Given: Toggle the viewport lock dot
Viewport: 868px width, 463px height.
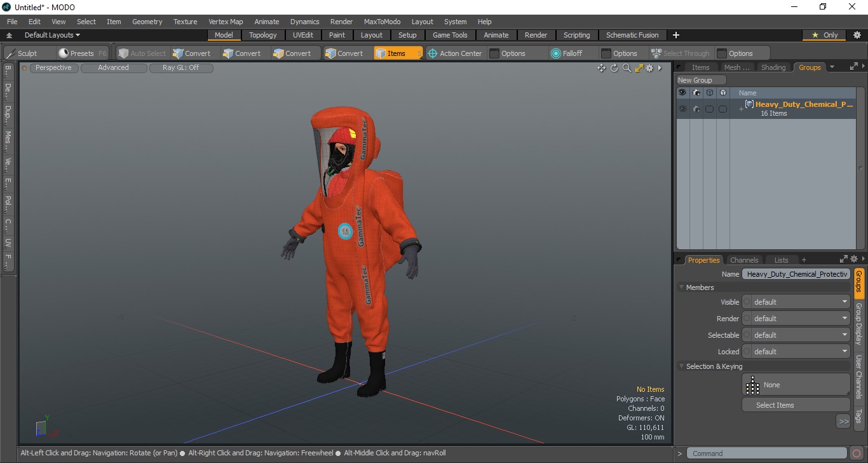Looking at the screenshot, I should [24, 68].
